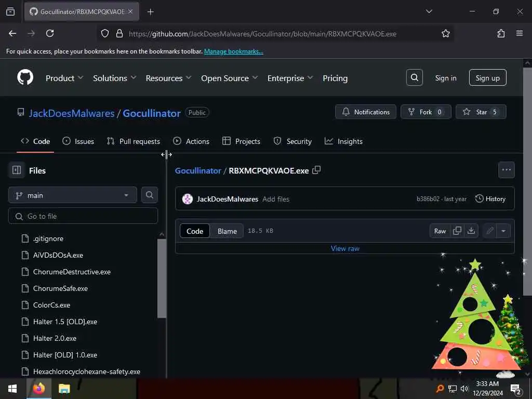The height and width of the screenshot is (399, 532).
Task: Open Firefox extensions puzzle icon
Action: coord(501,33)
